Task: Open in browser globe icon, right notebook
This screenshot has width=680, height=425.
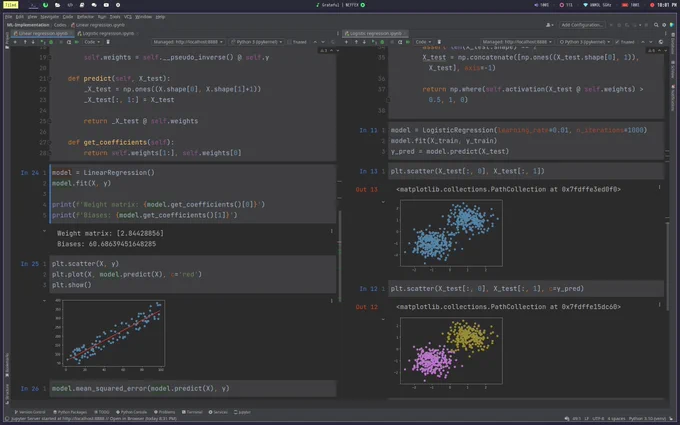Action: click(661, 42)
